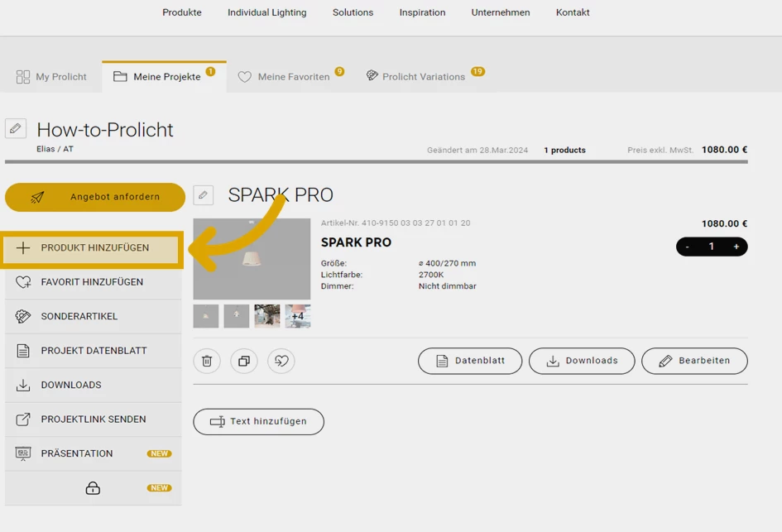The height and width of the screenshot is (532, 782).
Task: Show more images via +4 thumbnail
Action: [298, 316]
